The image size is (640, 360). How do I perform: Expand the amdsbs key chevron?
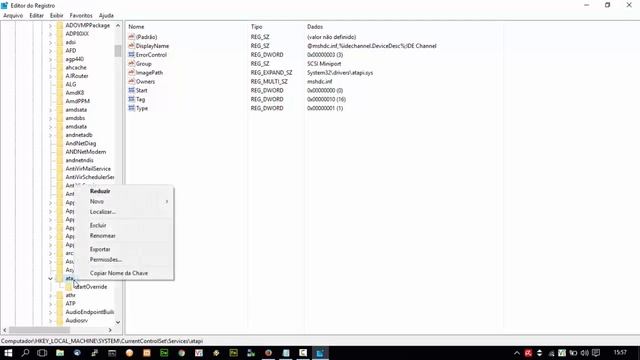pos(50,118)
